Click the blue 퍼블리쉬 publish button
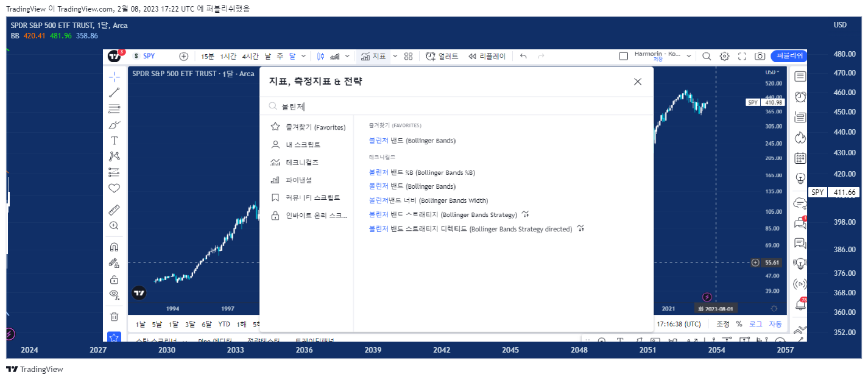Image resolution: width=868 pixels, height=380 pixels. (789, 56)
